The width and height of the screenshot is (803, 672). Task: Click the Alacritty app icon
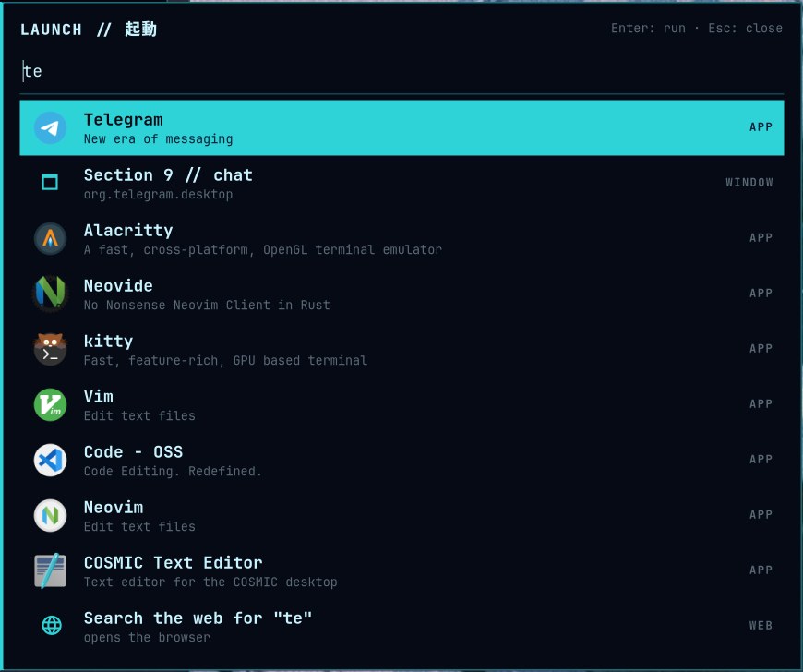point(50,238)
